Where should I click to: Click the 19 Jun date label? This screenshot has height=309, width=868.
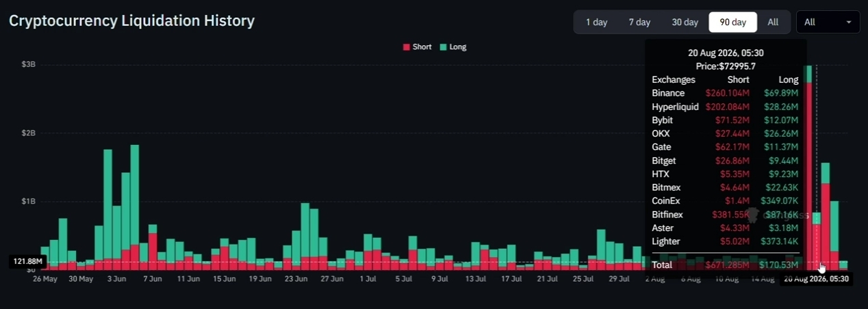pos(260,279)
